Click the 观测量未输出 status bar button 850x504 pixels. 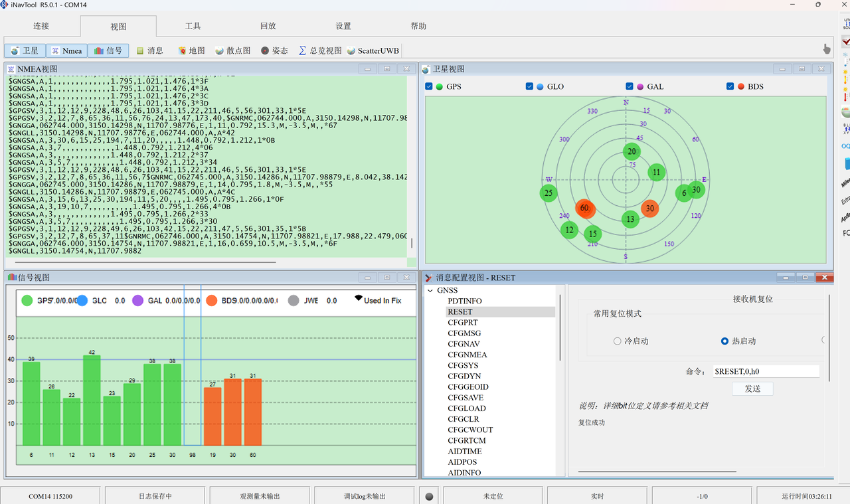pyautogui.click(x=260, y=496)
